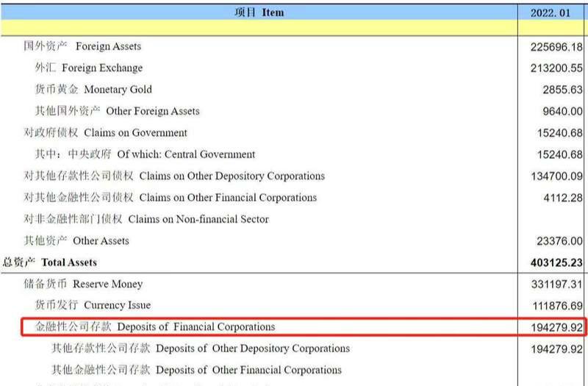Screen dimensions: 588x386
Task: Select the Monetary Gold row label
Action: 93,90
